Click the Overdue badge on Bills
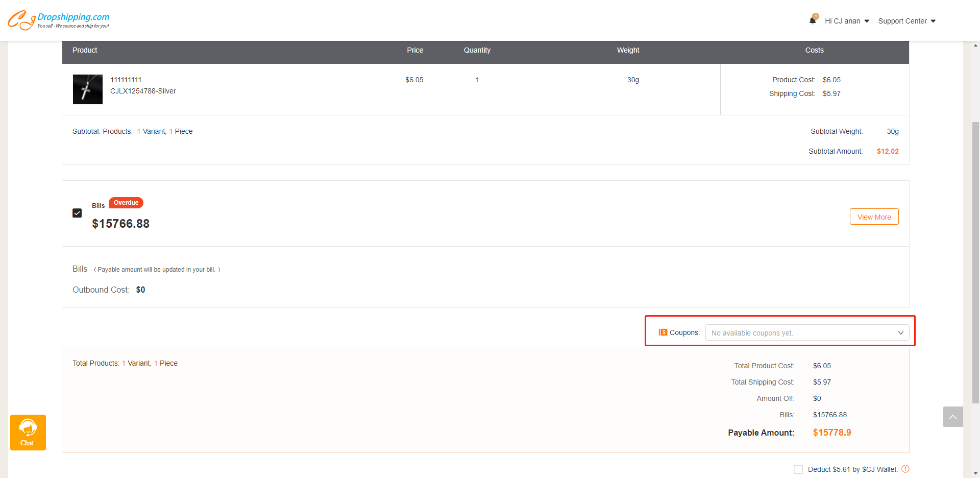This screenshot has width=980, height=478. (x=126, y=203)
